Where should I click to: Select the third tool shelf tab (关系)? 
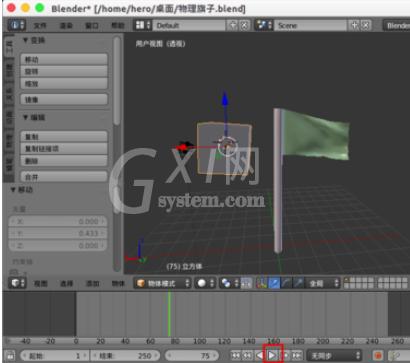tap(9, 94)
